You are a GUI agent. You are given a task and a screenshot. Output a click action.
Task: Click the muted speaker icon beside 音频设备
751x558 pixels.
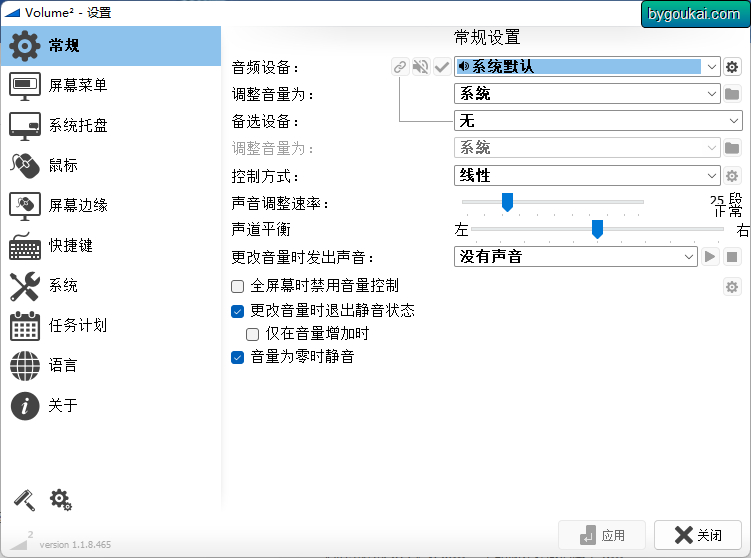(421, 67)
